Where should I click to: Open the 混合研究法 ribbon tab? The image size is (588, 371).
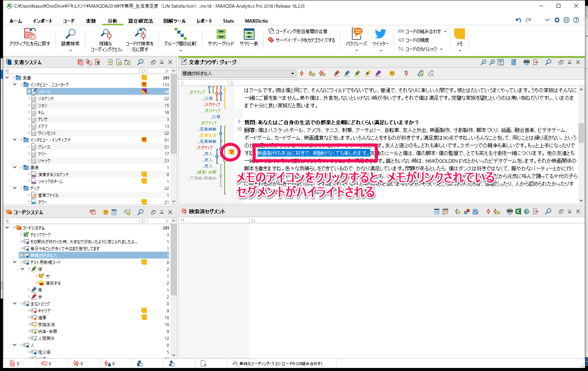tap(140, 21)
